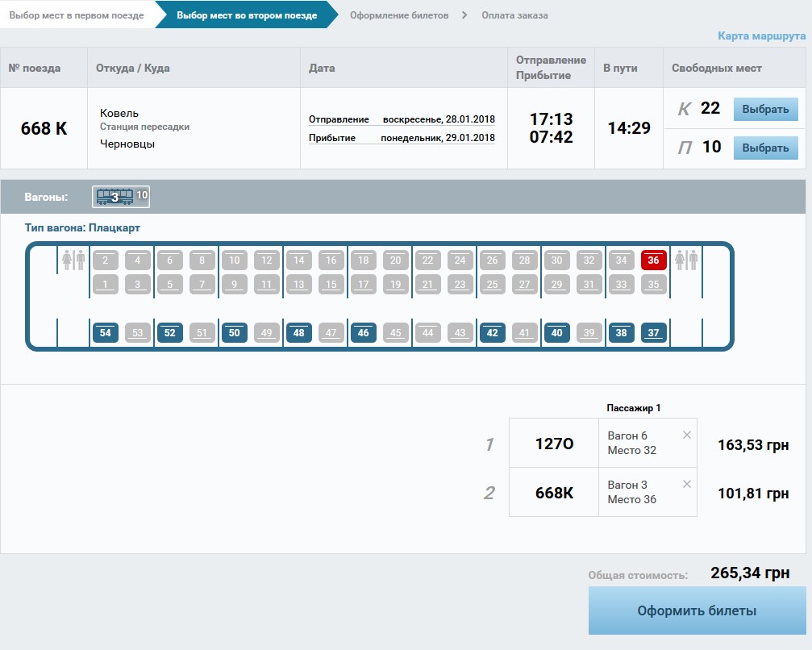812x650 pixels.
Task: Deselect the red seat 36
Action: coord(653,260)
